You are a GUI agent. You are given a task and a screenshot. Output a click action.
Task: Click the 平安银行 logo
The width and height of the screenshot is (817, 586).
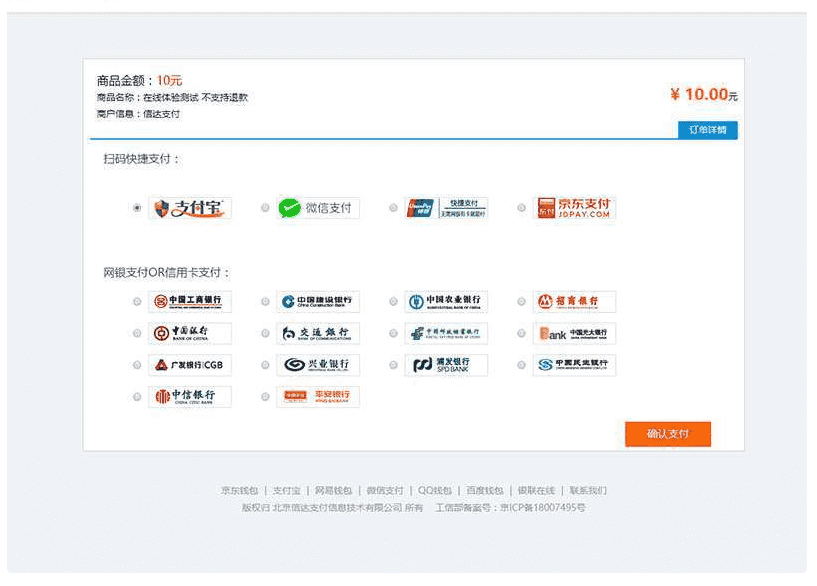(x=318, y=397)
